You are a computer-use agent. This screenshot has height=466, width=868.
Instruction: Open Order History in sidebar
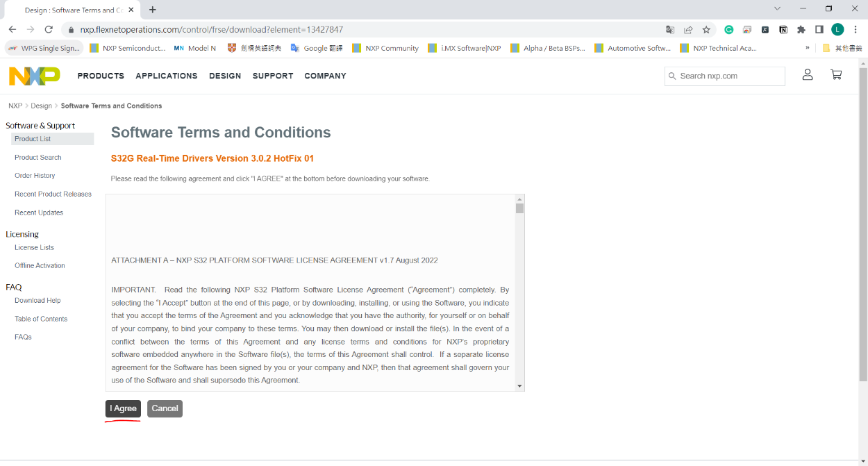[x=35, y=176]
